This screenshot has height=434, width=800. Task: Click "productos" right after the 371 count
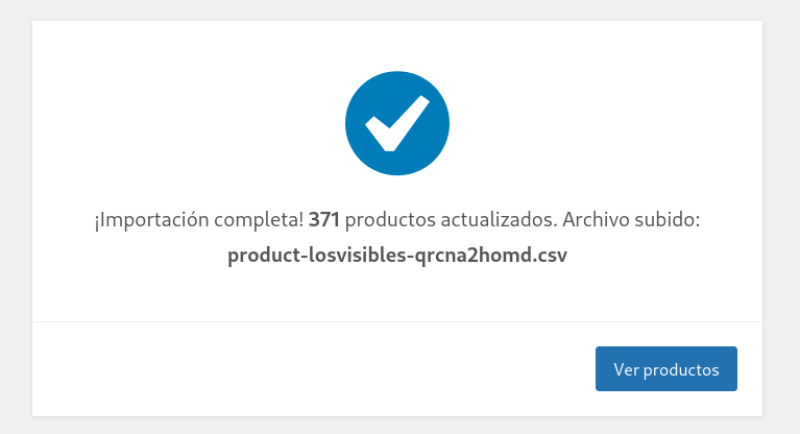click(386, 220)
